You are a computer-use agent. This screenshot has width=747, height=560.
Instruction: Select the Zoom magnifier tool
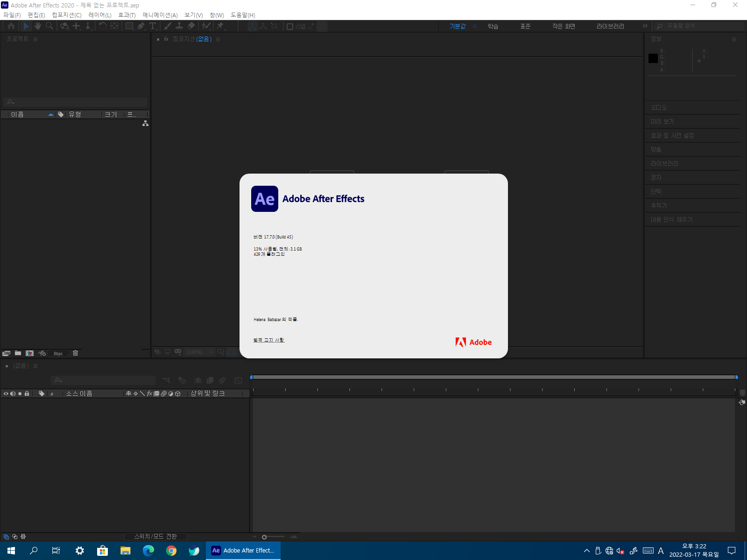pos(49,26)
